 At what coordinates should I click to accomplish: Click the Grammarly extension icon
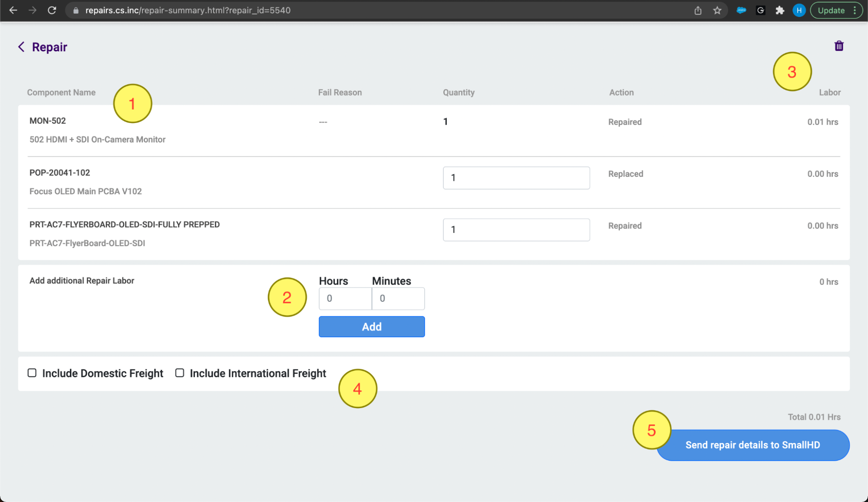coord(760,10)
